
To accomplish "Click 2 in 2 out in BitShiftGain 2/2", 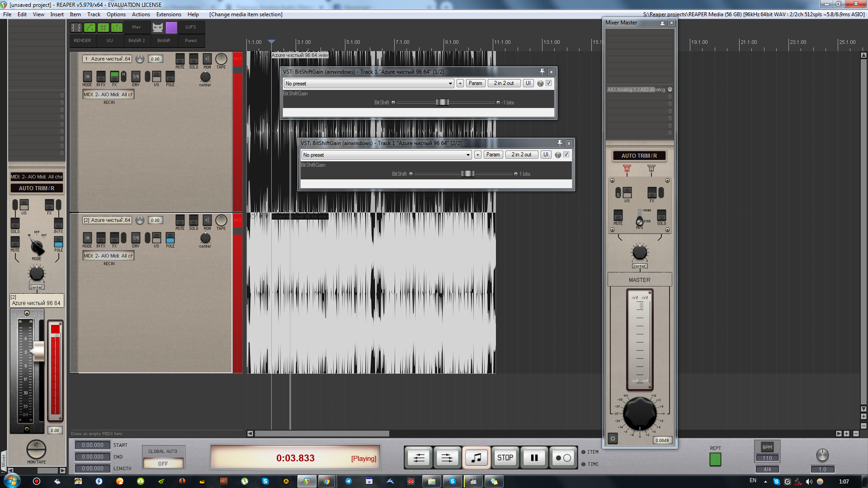I will point(521,155).
